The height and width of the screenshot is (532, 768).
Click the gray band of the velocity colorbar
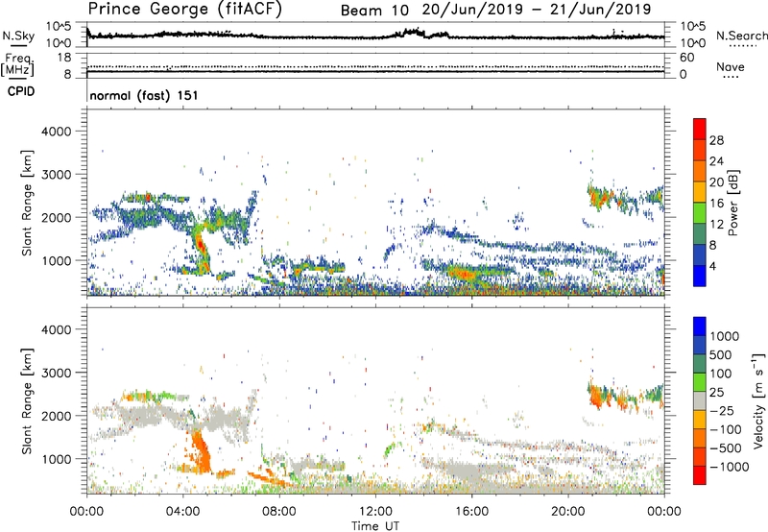[700, 400]
